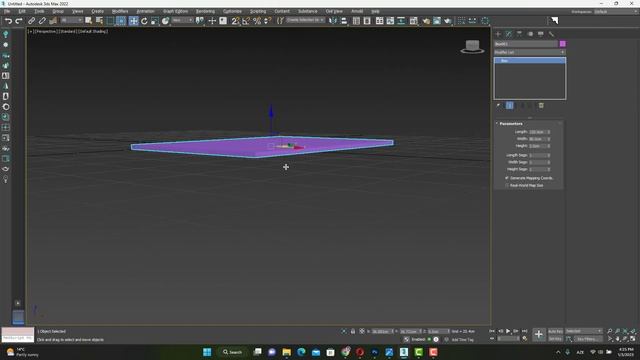This screenshot has height=360, width=640.
Task: Click the Pin Stack icon
Action: 498,106
